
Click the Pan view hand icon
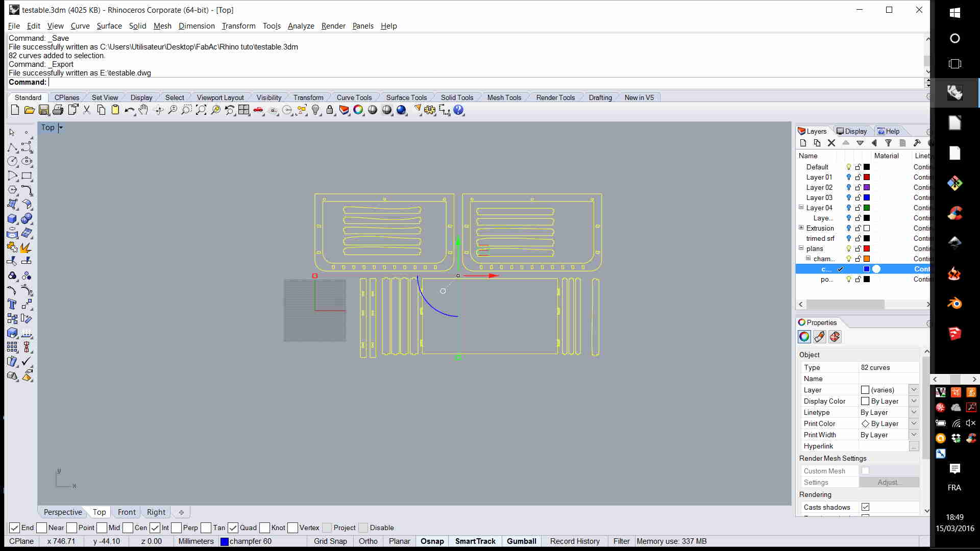(x=143, y=110)
